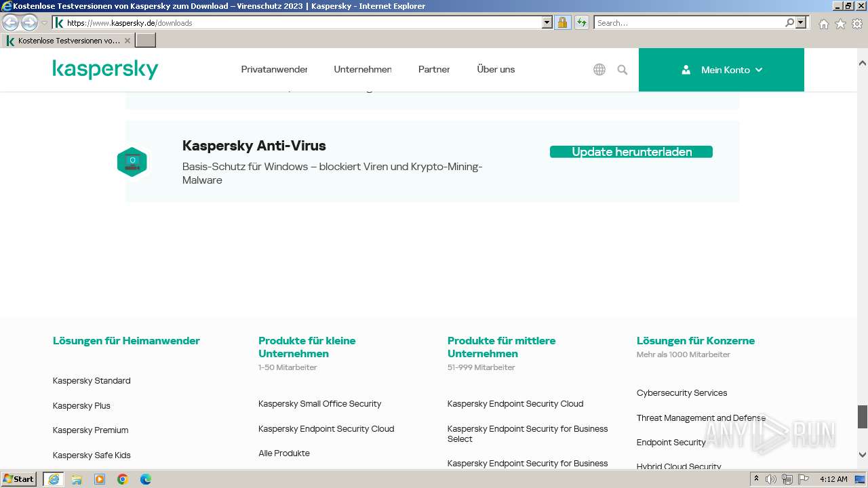Open the site search magnifier
Image resolution: width=868 pixels, height=488 pixels.
point(623,70)
